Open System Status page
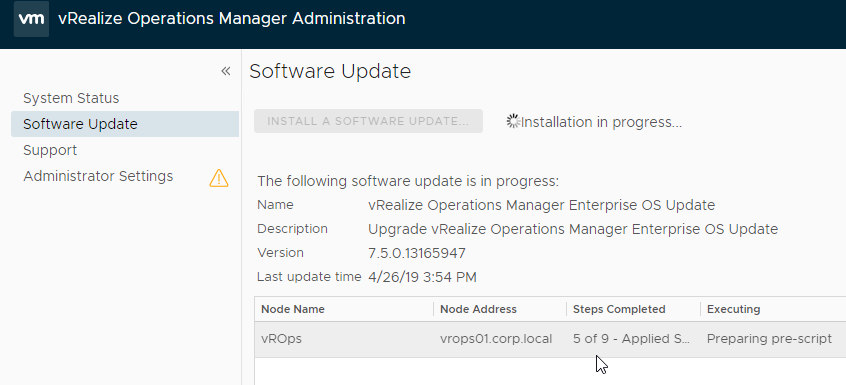 (x=71, y=98)
